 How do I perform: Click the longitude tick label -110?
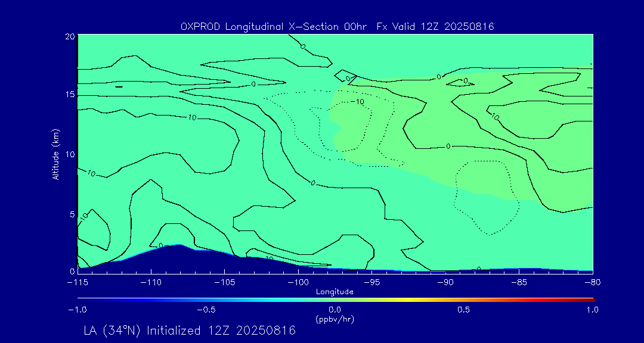point(151,282)
